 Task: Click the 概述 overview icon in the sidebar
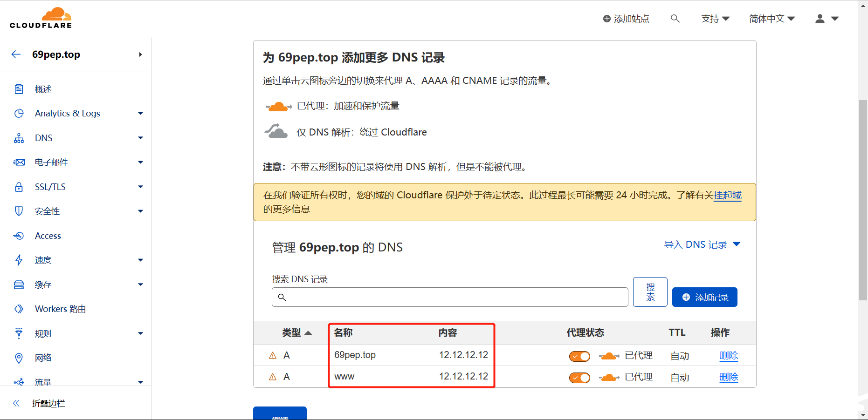coord(19,89)
